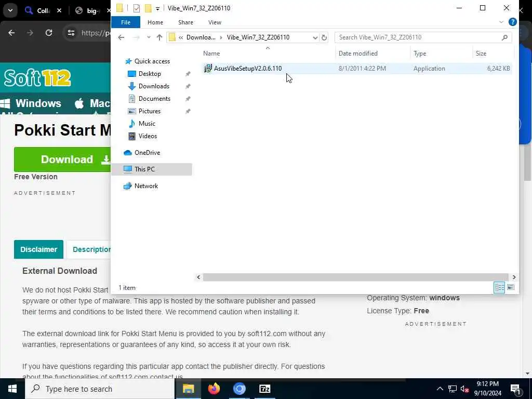Open the File menu in Explorer
This screenshot has height=399, width=532.
click(126, 22)
